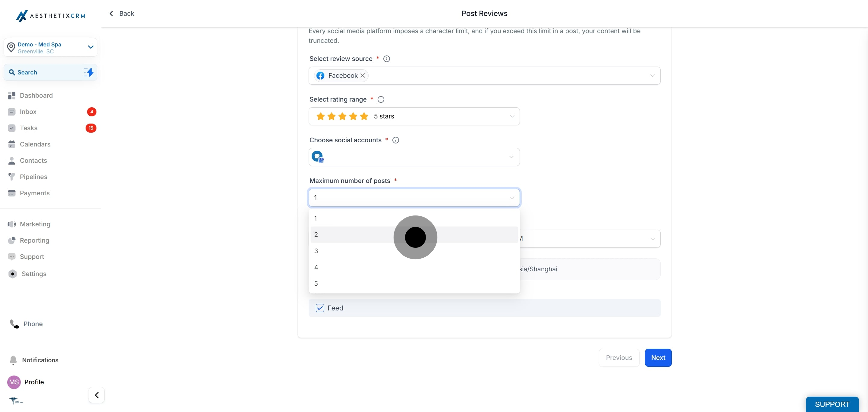868x412 pixels.
Task: Open the 5 stars rating range dropdown
Action: tap(414, 116)
